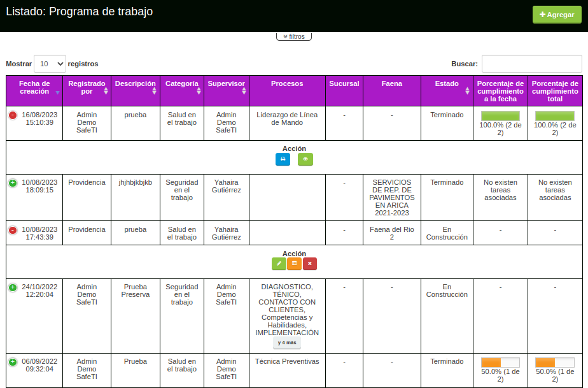
Task: Sort by Fecha de creación column
Action: point(34,91)
